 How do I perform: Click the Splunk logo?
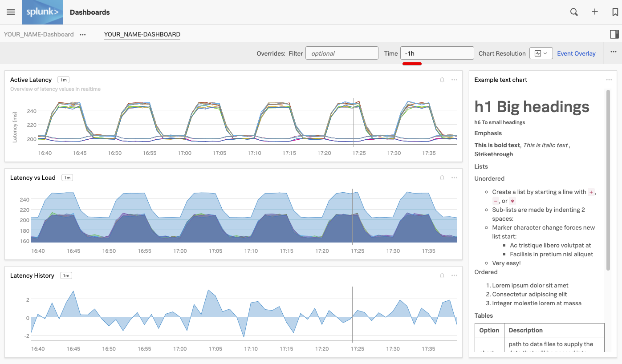point(42,12)
